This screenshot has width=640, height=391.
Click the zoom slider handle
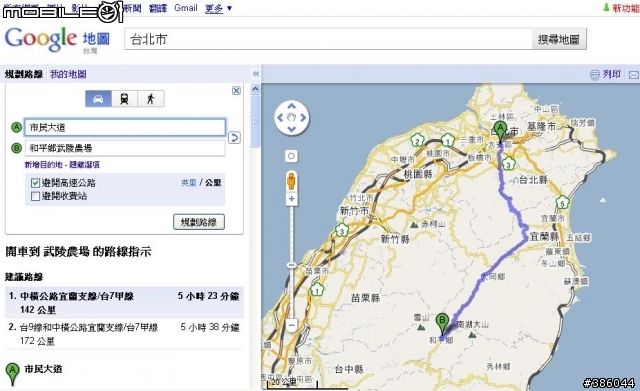[291, 265]
